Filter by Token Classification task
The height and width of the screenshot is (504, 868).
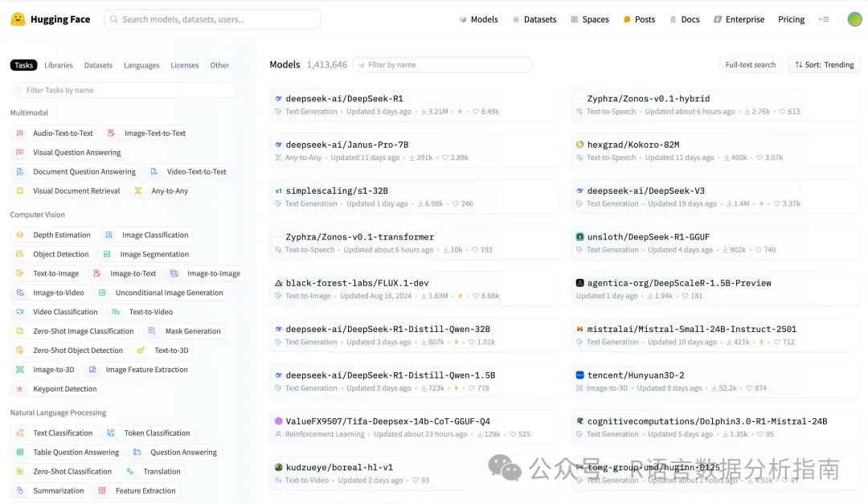(148, 433)
